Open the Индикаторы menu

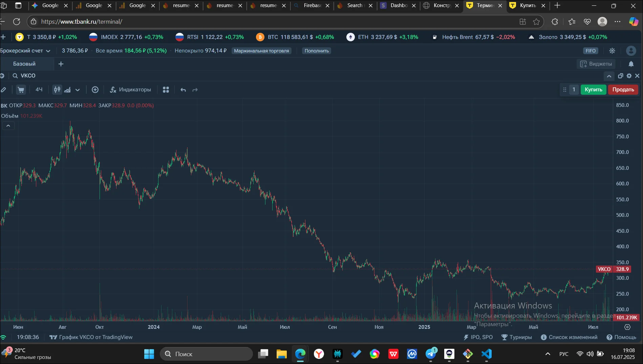pos(130,90)
